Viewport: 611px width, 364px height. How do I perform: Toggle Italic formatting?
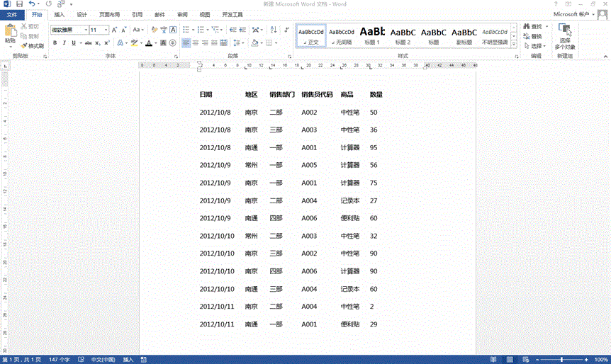(64, 43)
